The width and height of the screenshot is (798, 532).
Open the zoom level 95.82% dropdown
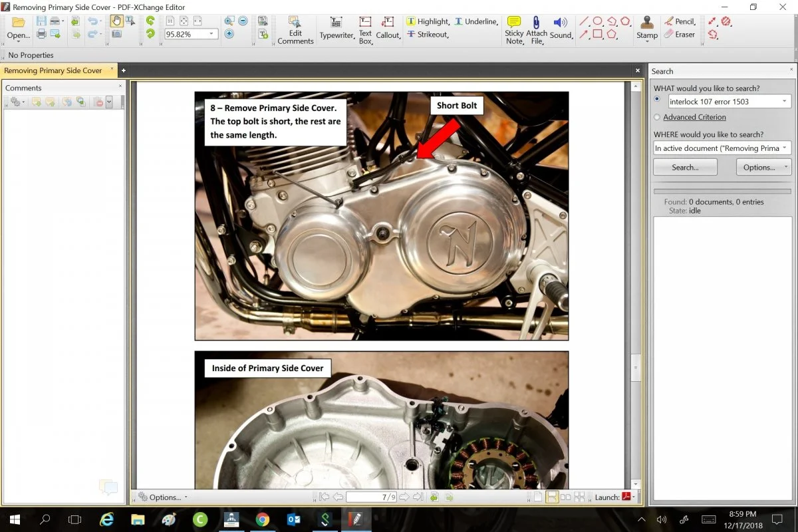pyautogui.click(x=212, y=34)
